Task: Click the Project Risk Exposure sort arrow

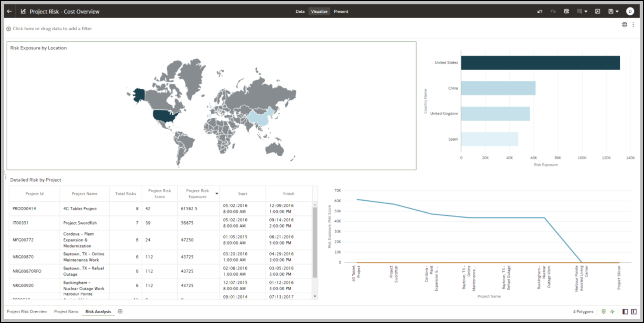Action: pyautogui.click(x=217, y=194)
